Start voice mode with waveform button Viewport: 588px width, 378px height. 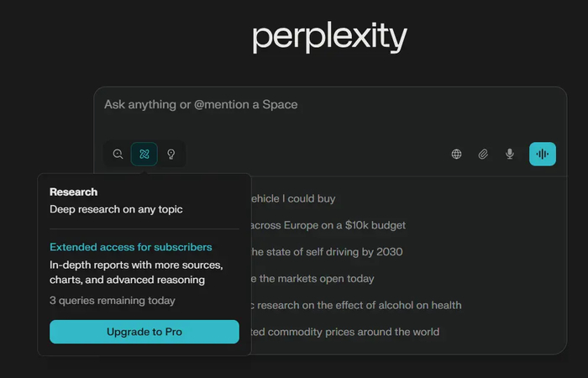(543, 154)
